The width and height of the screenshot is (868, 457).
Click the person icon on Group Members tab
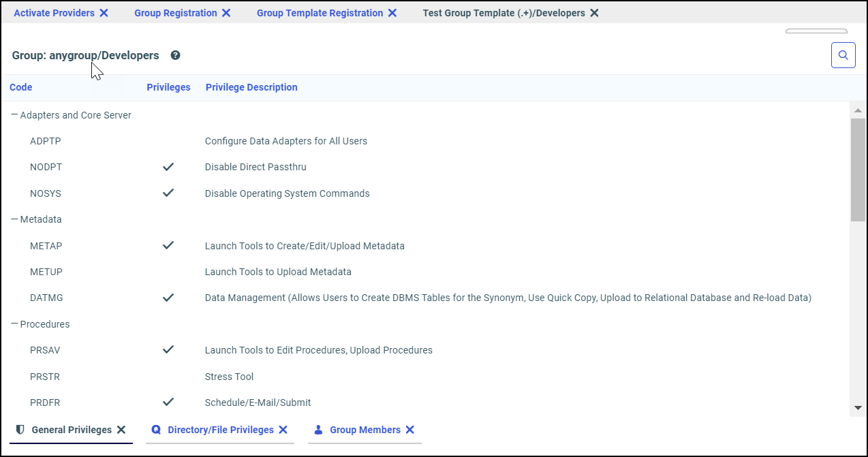click(x=317, y=429)
